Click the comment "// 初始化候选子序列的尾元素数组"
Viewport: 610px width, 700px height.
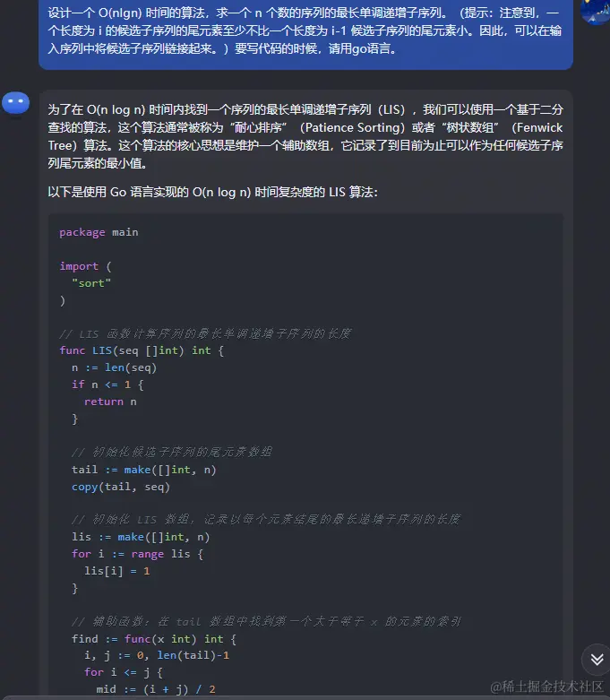[172, 453]
